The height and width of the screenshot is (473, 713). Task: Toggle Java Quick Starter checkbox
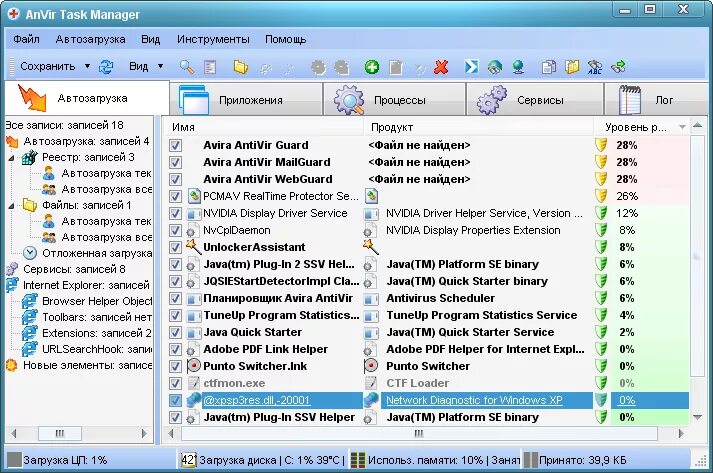click(x=175, y=332)
